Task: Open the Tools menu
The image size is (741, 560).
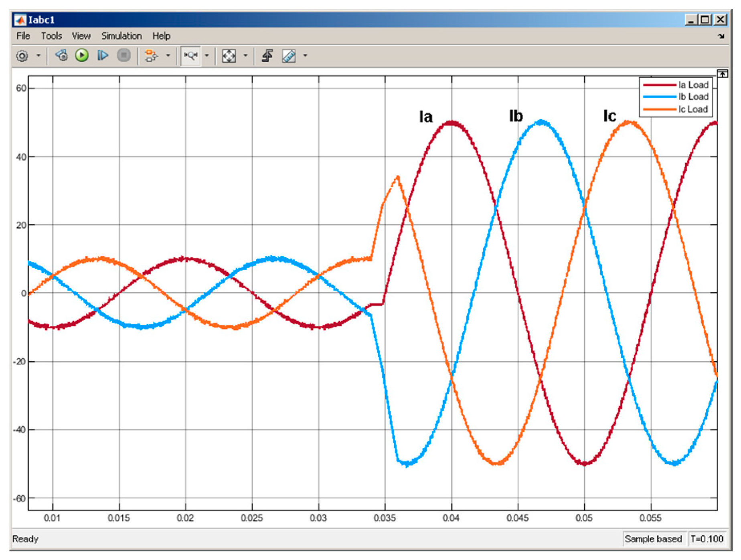Action: click(51, 36)
